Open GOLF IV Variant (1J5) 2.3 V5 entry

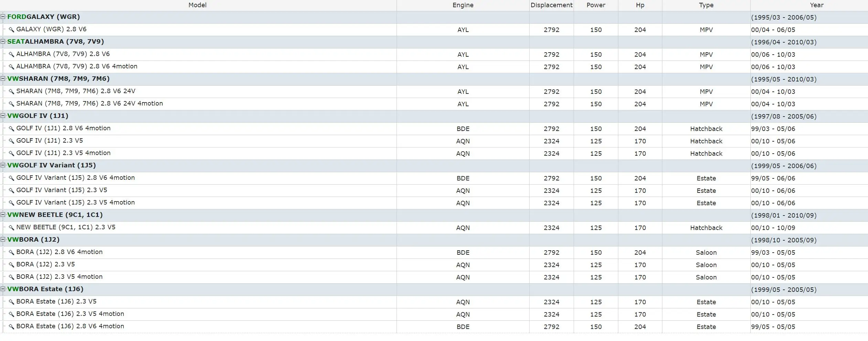(x=62, y=190)
